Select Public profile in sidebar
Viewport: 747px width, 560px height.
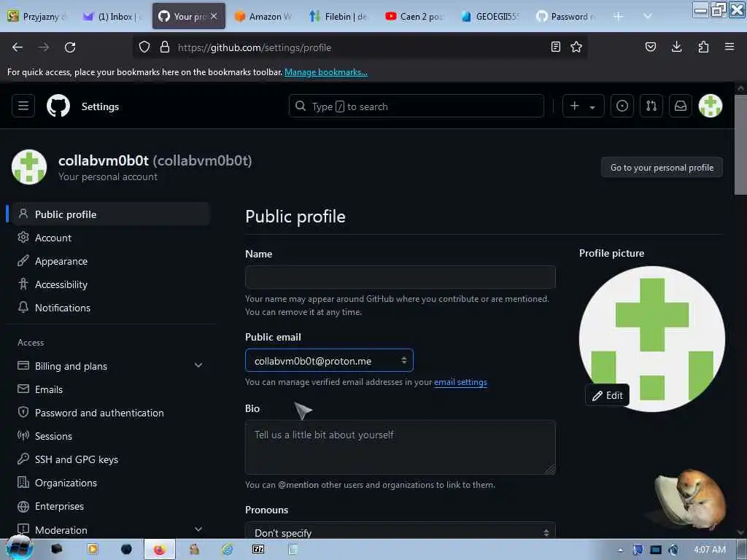point(109,214)
